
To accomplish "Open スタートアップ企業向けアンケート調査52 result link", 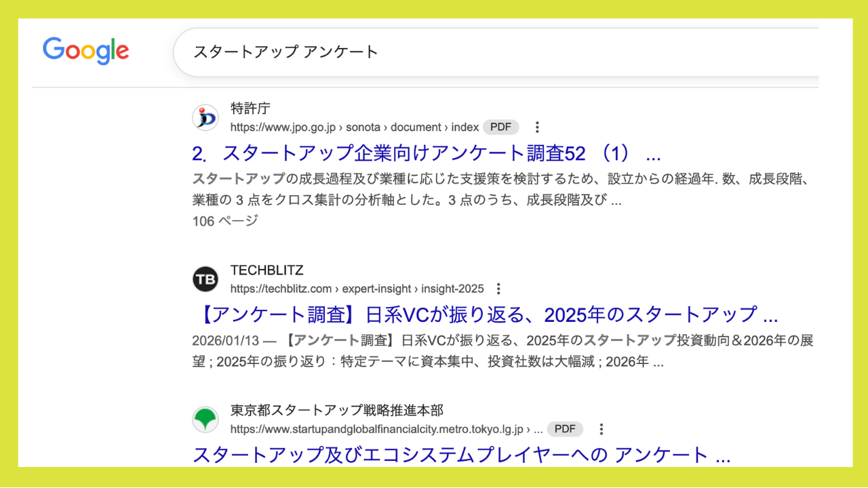I will pyautogui.click(x=426, y=154).
